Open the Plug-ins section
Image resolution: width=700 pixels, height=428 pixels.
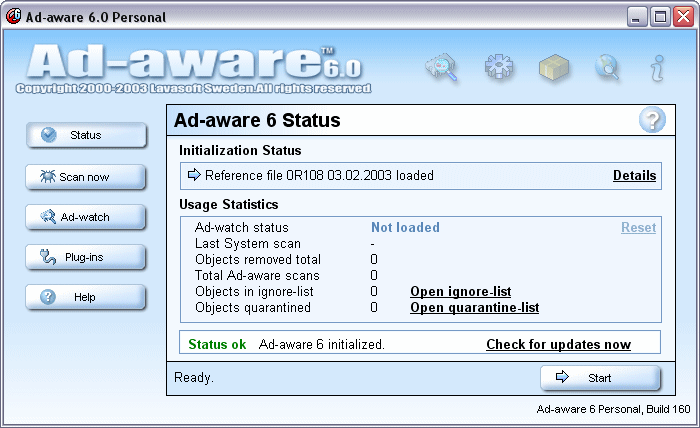(86, 257)
